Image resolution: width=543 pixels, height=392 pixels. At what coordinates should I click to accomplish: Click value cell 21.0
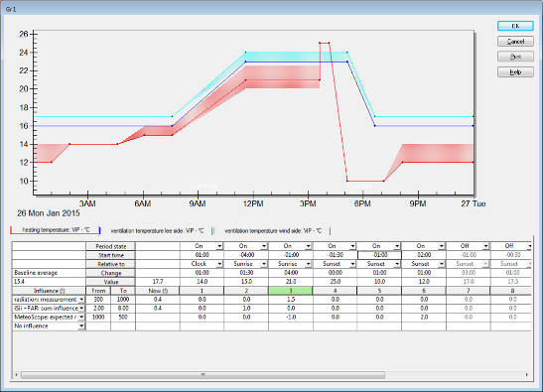pyautogui.click(x=291, y=282)
